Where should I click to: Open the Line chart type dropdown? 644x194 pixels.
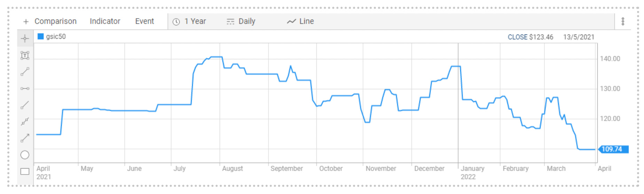click(300, 22)
